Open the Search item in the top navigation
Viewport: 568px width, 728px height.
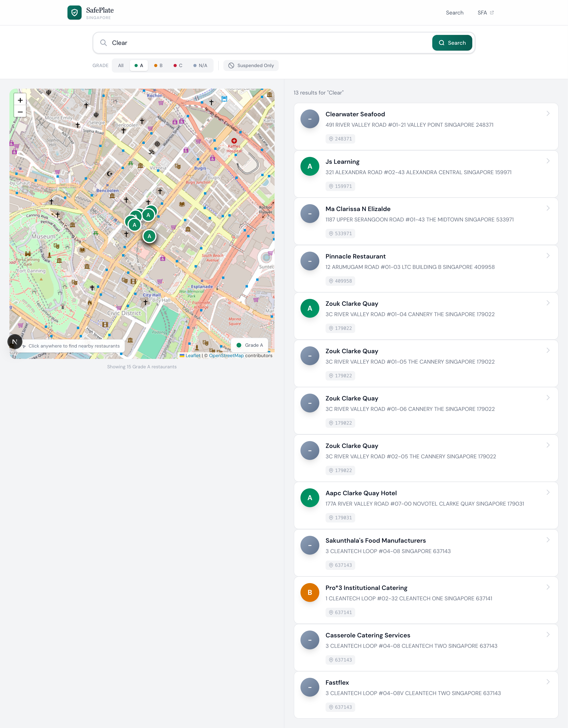pos(455,12)
